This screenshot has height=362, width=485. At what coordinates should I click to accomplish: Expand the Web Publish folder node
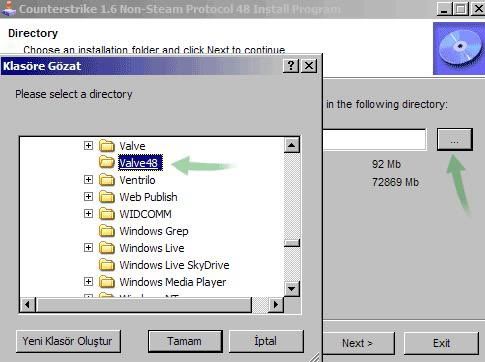pos(88,197)
